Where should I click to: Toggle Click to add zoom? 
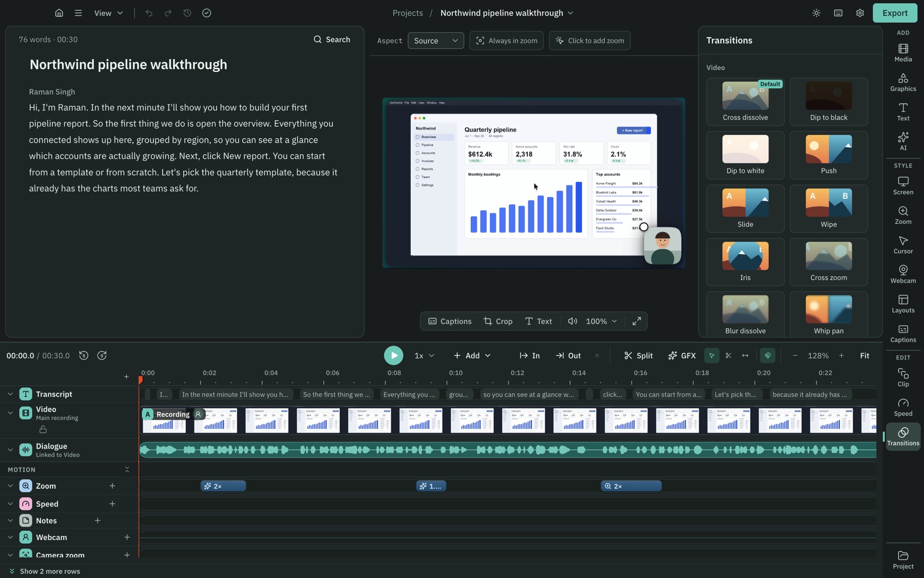[589, 41]
